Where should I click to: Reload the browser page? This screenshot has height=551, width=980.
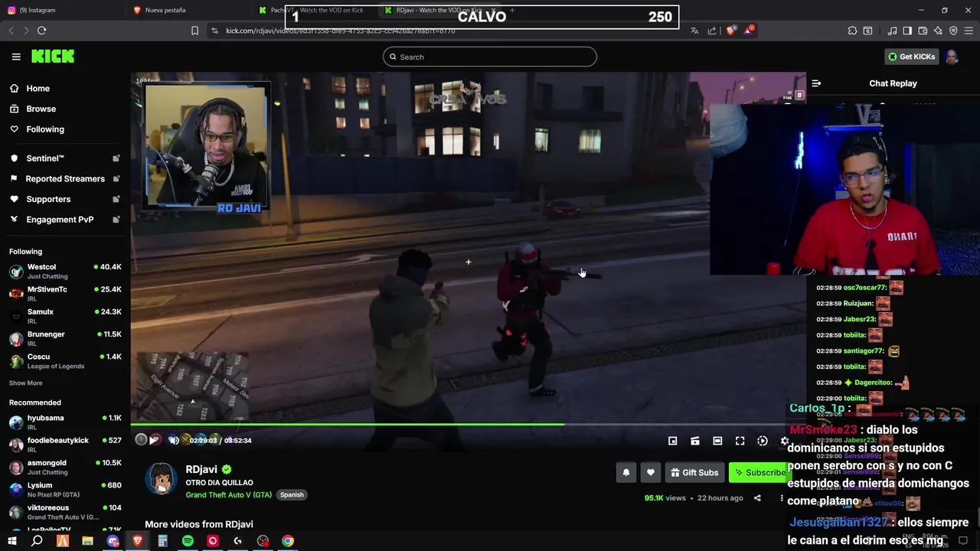tap(41, 31)
